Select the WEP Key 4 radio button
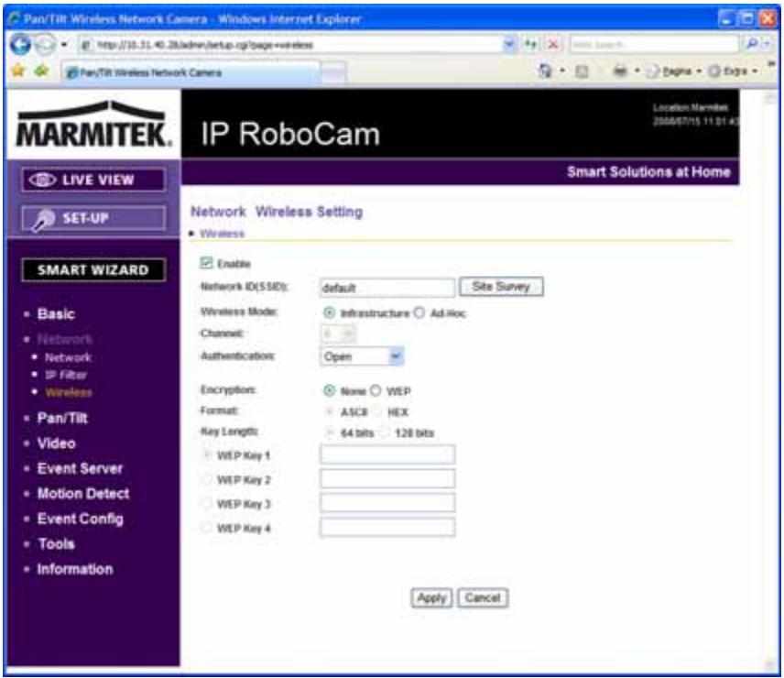The height and width of the screenshot is (678, 784). [x=206, y=528]
